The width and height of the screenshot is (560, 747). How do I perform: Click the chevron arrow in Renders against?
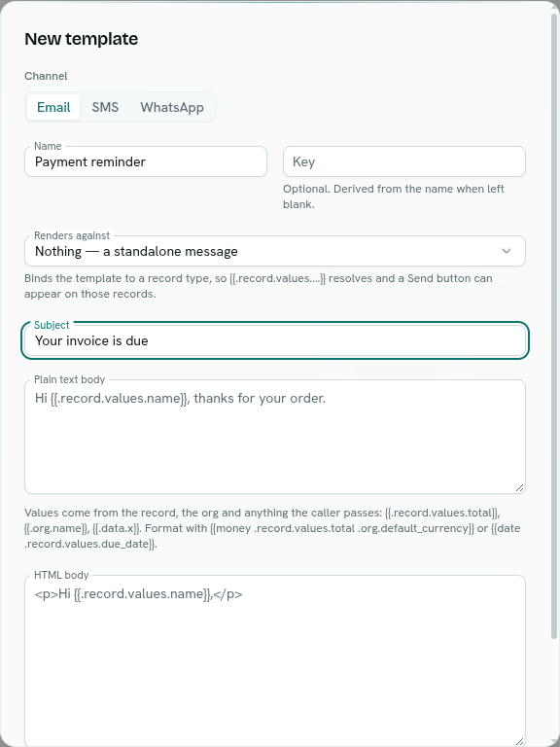click(x=507, y=251)
